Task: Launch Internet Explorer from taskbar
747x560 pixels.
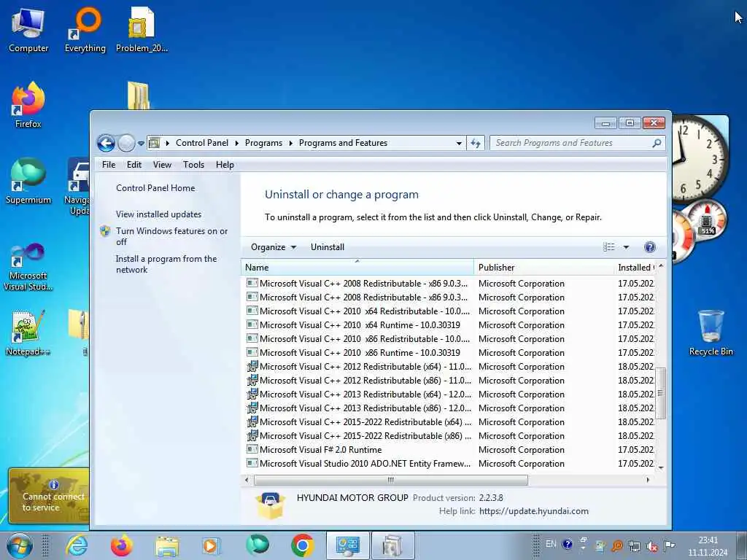Action: tap(77, 545)
